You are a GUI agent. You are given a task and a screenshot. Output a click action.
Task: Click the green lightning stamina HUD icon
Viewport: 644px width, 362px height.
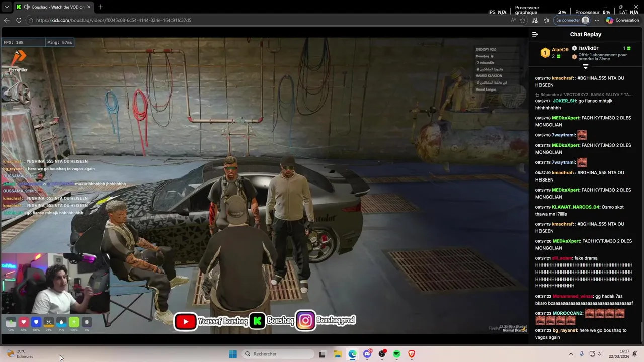click(74, 322)
